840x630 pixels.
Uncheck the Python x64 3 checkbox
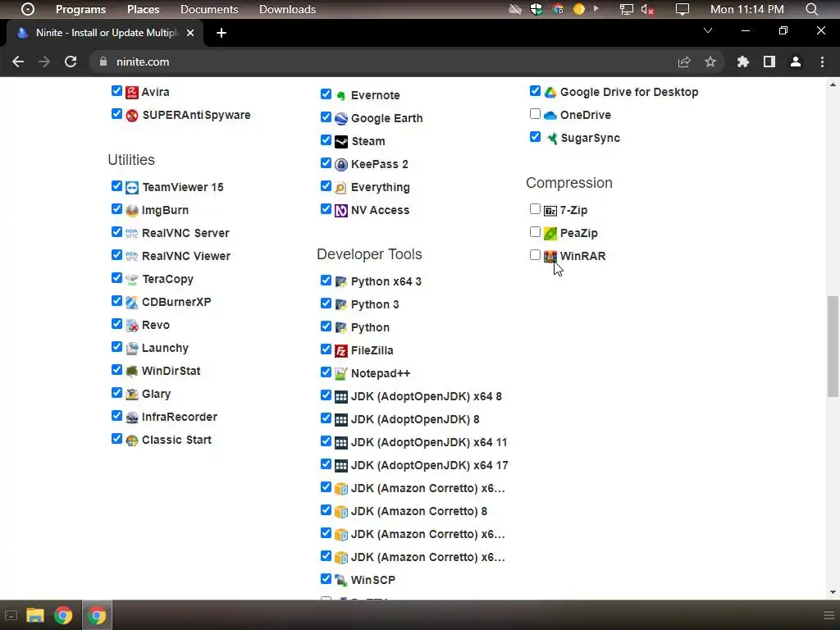[326, 281]
